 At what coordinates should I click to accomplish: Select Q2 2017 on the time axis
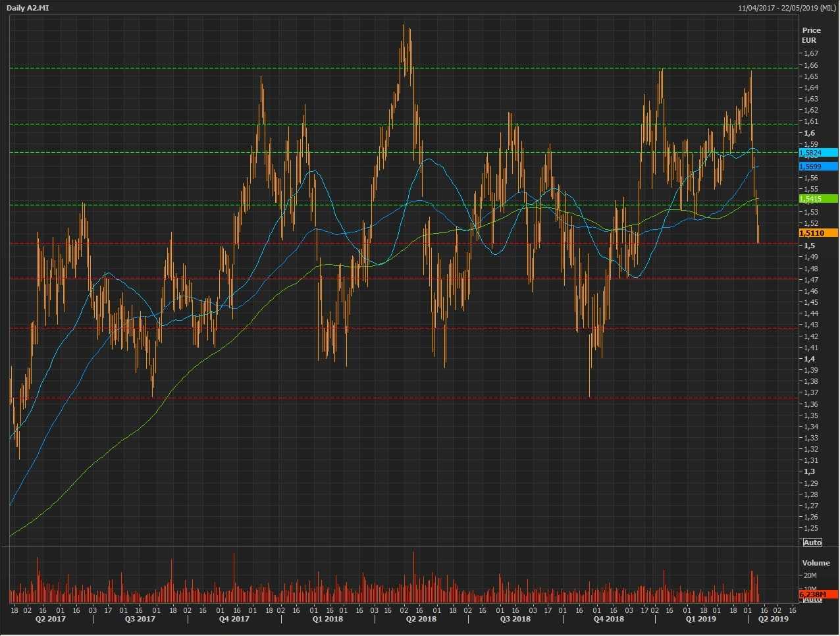click(50, 619)
